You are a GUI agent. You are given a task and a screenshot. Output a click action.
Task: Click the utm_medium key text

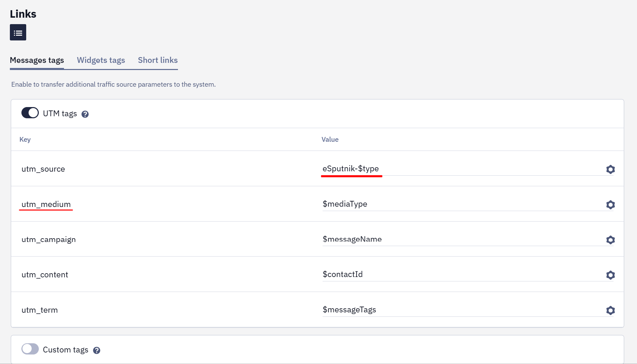46,204
